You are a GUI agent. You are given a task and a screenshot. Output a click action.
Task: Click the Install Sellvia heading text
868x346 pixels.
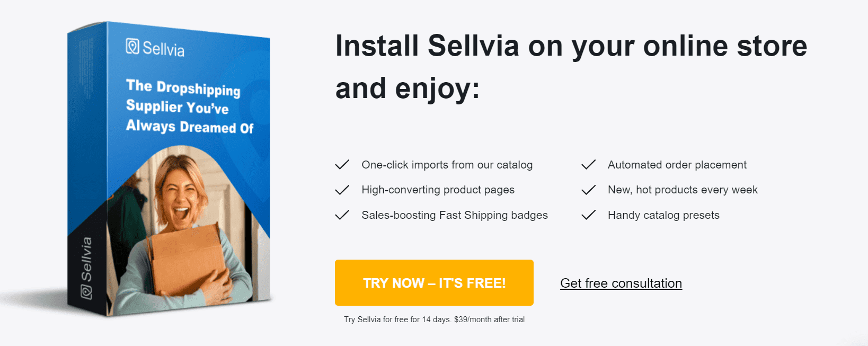click(x=571, y=67)
